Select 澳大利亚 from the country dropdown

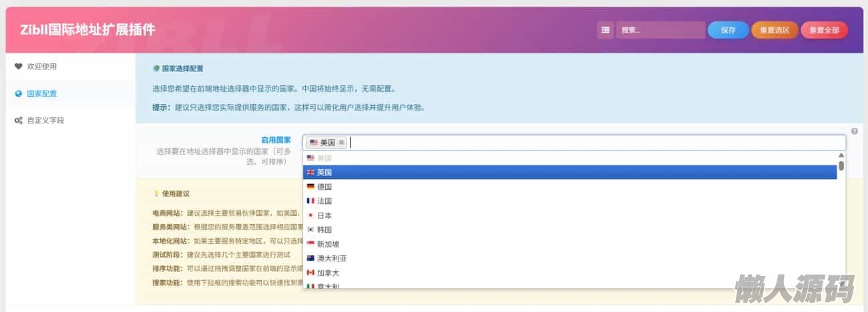[x=570, y=258]
